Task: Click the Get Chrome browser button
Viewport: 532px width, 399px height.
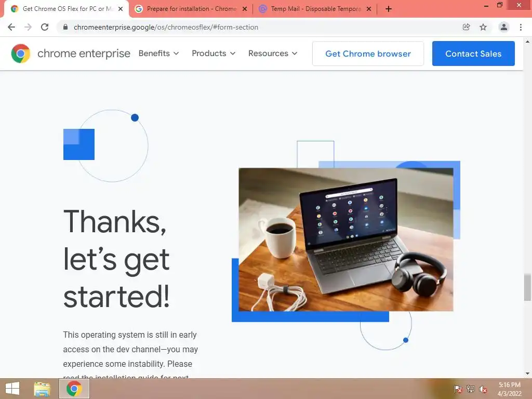Action: [368, 54]
